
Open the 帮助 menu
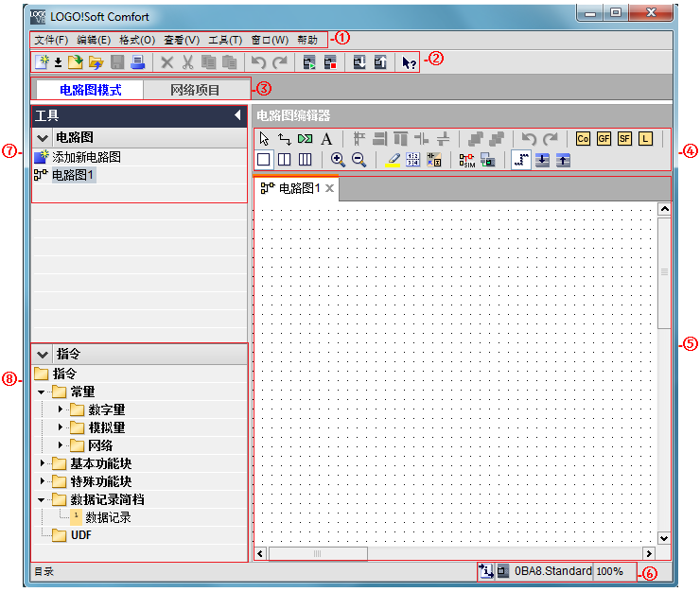(x=307, y=40)
